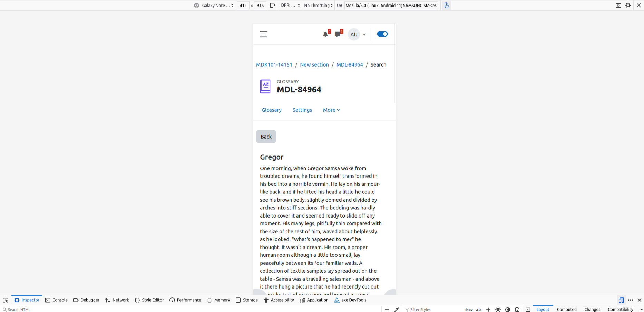Switch to Console devtools tab
Viewport: 644px width, 312px height.
tap(56, 300)
